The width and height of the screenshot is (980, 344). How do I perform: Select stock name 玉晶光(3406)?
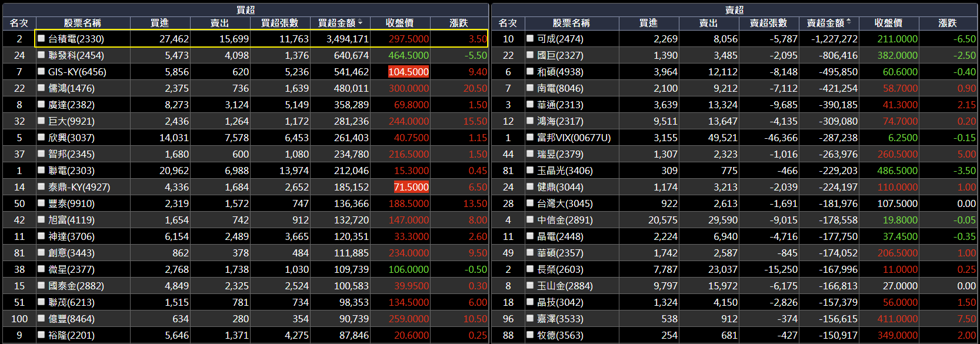pyautogui.click(x=565, y=170)
